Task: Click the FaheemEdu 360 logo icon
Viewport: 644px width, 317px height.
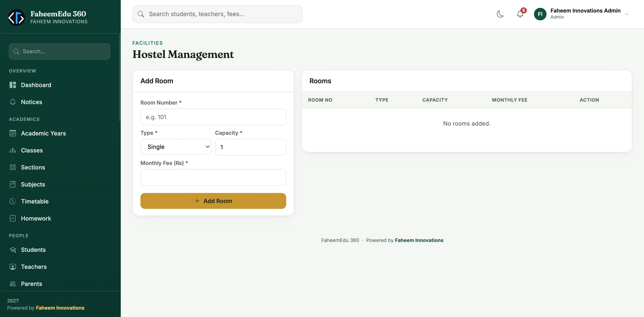Action: (x=16, y=17)
